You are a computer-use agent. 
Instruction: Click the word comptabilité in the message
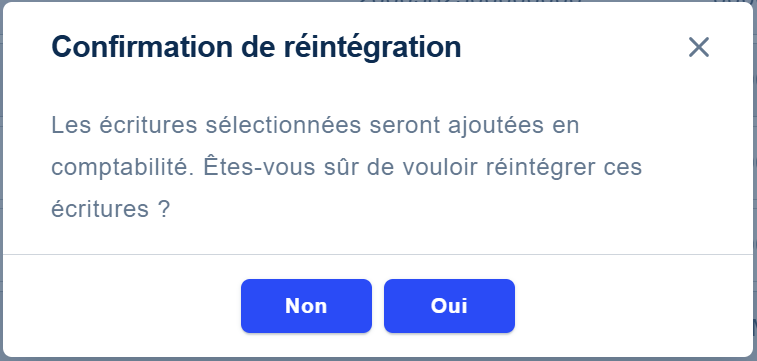(x=123, y=167)
